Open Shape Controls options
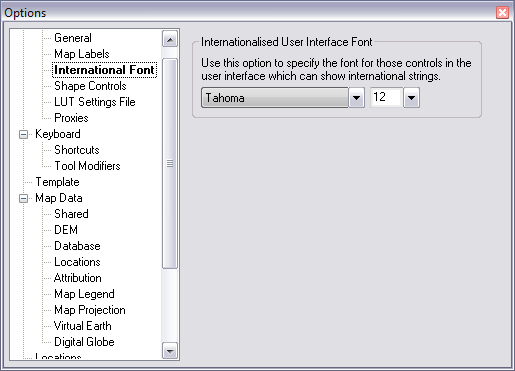This screenshot has width=515, height=371. 90,86
